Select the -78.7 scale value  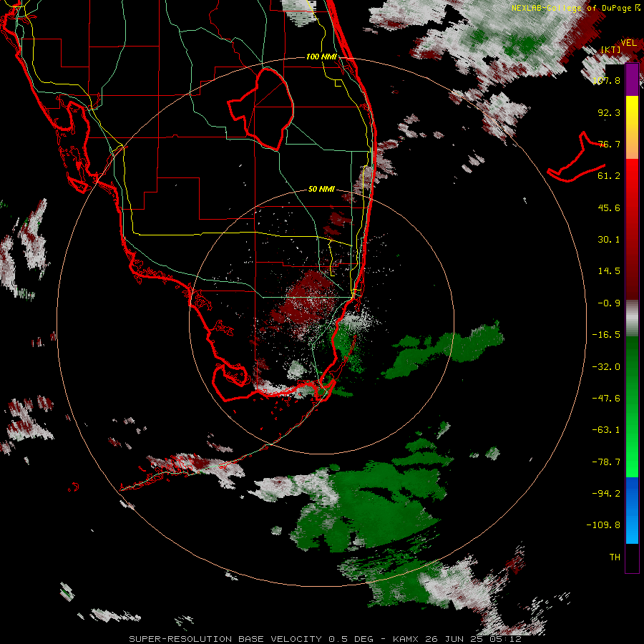point(606,462)
